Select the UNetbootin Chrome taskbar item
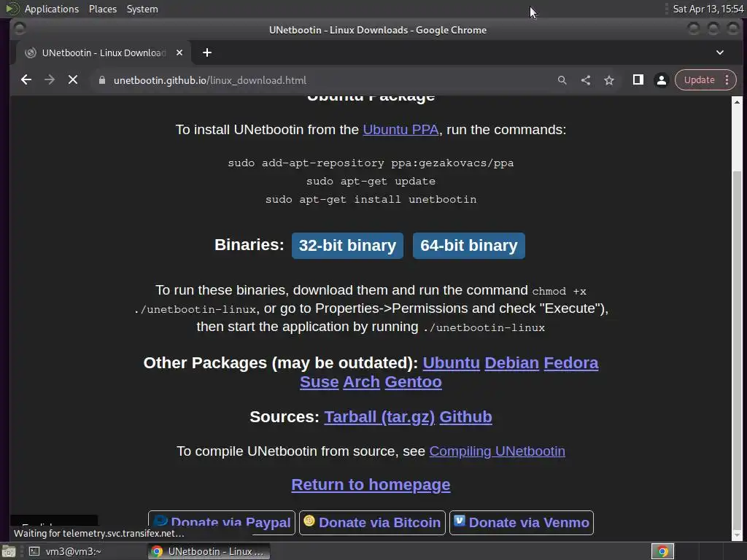 (x=209, y=551)
